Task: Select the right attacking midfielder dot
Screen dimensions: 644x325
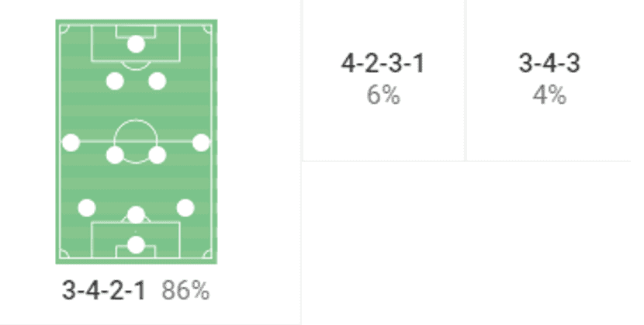Action: point(158,81)
